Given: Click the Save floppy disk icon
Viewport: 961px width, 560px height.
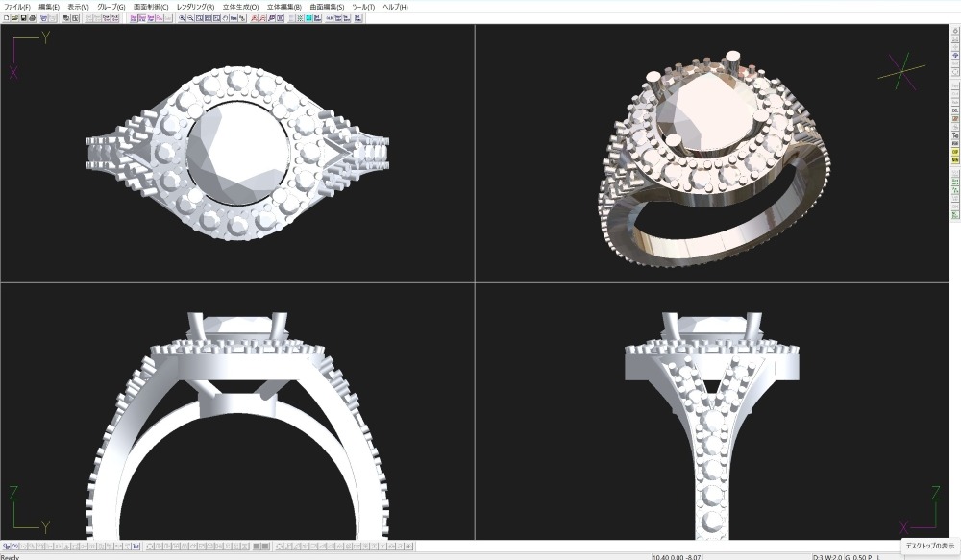Looking at the screenshot, I should [x=23, y=17].
